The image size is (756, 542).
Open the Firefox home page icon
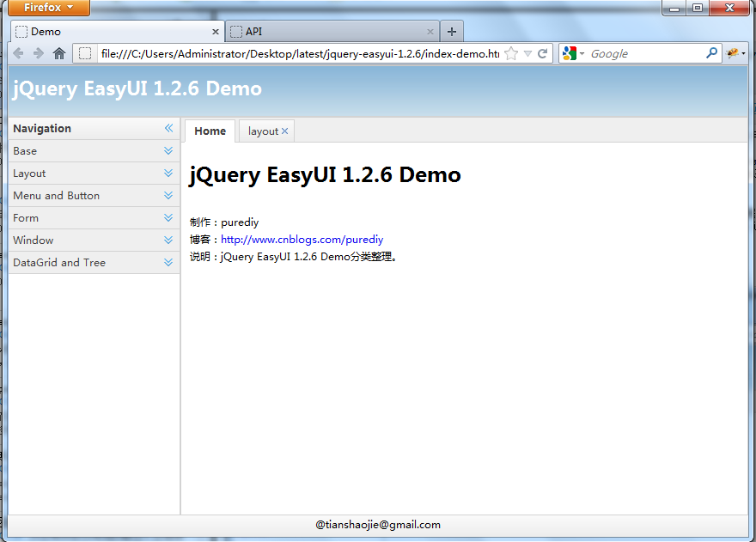tap(59, 53)
